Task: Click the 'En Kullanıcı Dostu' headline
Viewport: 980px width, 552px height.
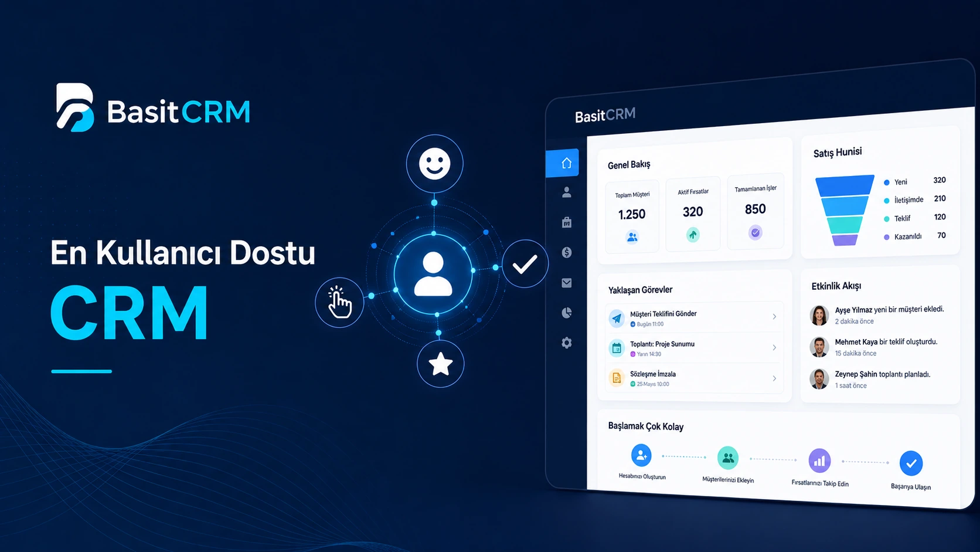Action: pos(183,253)
